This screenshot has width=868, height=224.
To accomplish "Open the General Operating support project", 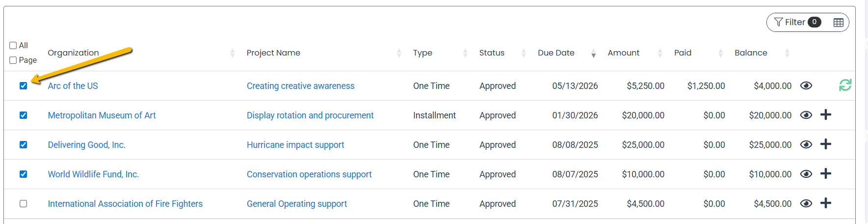I will point(297,204).
